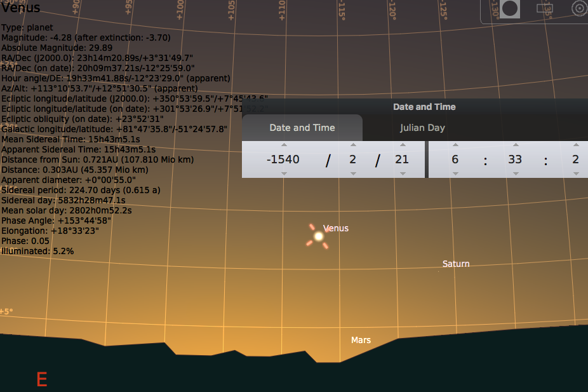
Task: Decrease the year with the down arrow
Action: pyautogui.click(x=283, y=173)
